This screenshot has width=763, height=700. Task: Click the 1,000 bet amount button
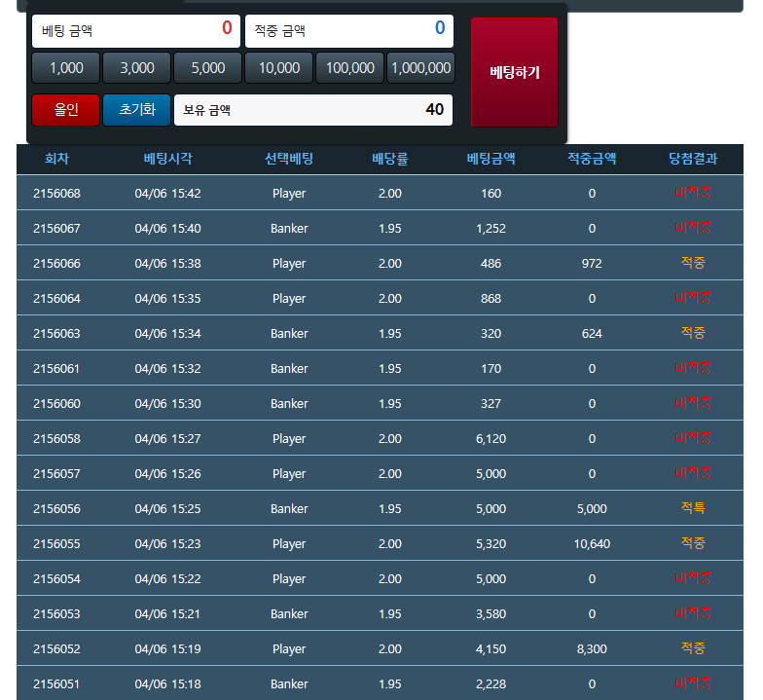click(x=66, y=68)
